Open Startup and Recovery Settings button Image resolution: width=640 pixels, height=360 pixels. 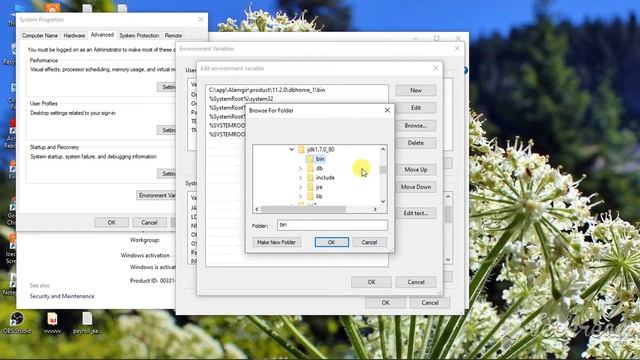tap(167, 174)
